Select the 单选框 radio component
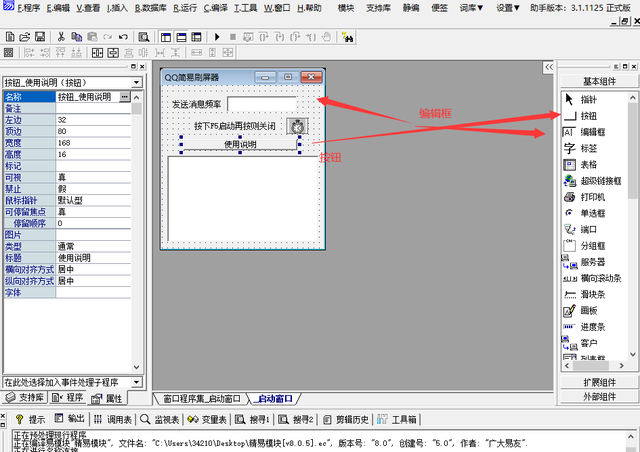This screenshot has width=640, height=452. tap(595, 213)
